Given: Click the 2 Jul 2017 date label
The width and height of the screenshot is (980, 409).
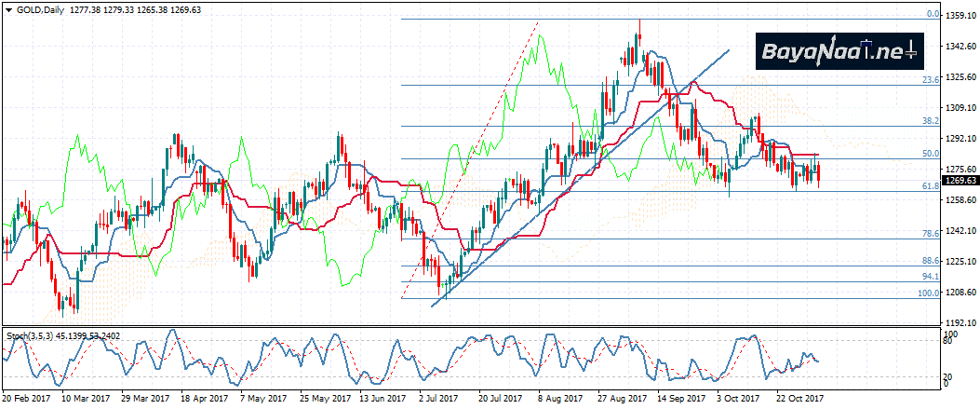Looking at the screenshot, I should point(439,398).
